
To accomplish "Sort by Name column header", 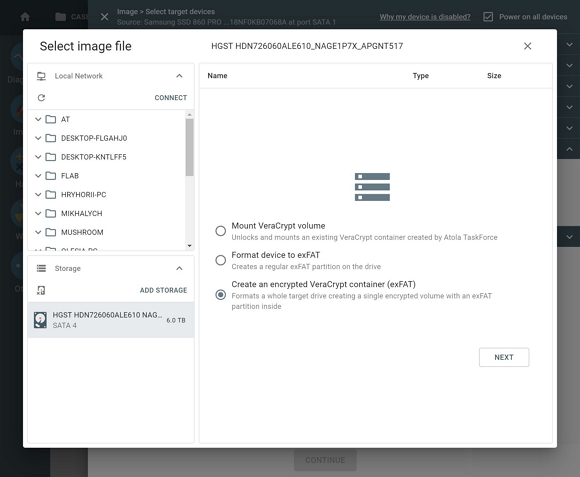I will (x=217, y=76).
